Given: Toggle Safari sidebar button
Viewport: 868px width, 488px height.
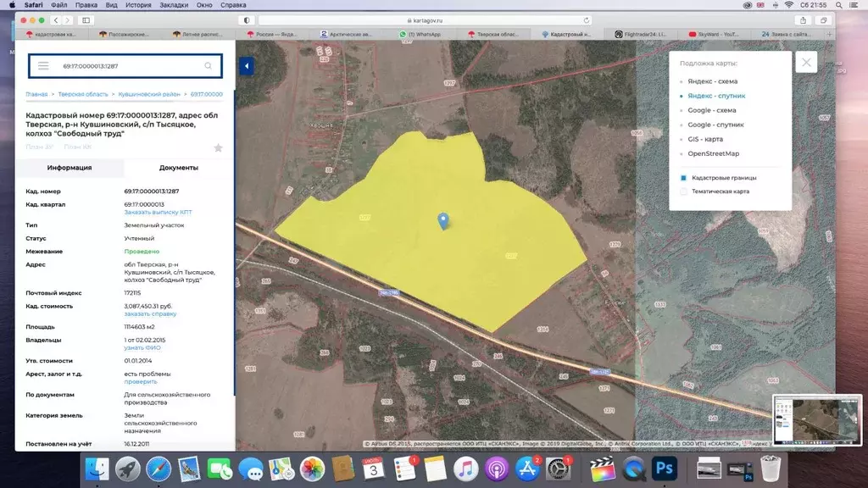Looking at the screenshot, I should [86, 19].
